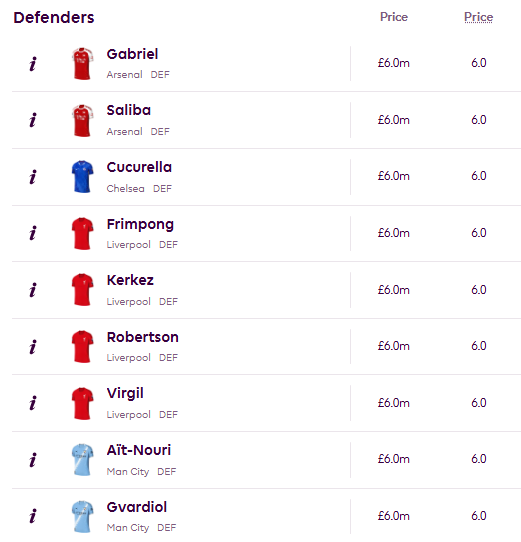This screenshot has height=542, width=521.
Task: Open Gvardiol's player info icon
Action: click(x=33, y=516)
